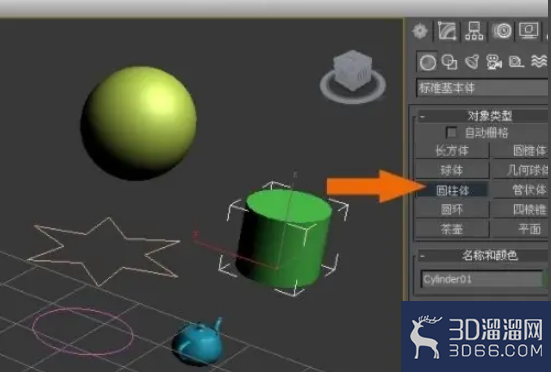This screenshot has height=372, width=551.
Task: Open the 标准基本体 primitives dropdown
Action: coord(483,88)
